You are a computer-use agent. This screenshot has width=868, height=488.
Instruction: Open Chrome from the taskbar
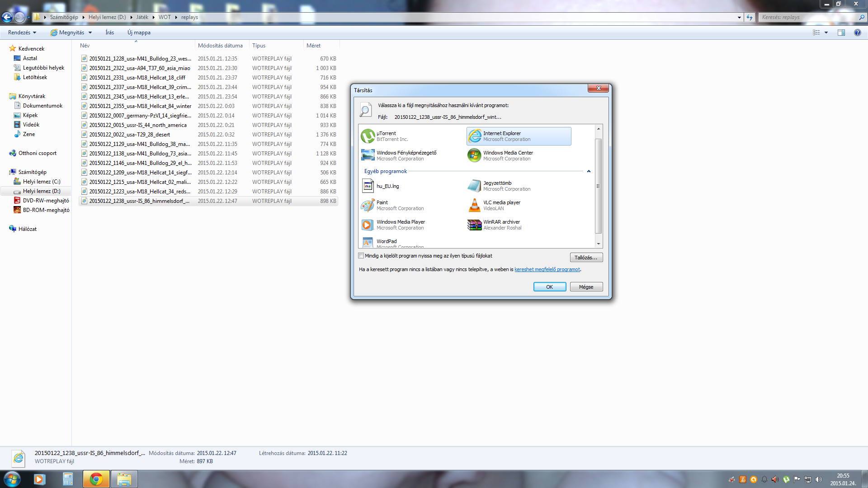[96, 479]
